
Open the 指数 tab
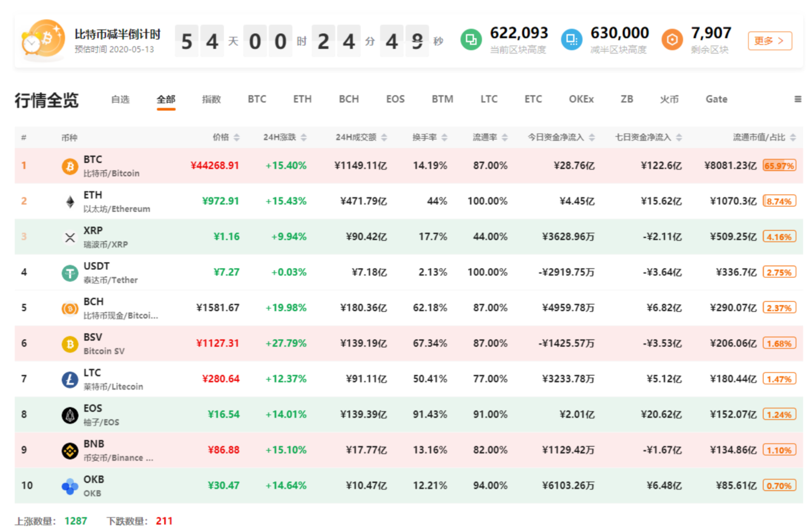(211, 99)
